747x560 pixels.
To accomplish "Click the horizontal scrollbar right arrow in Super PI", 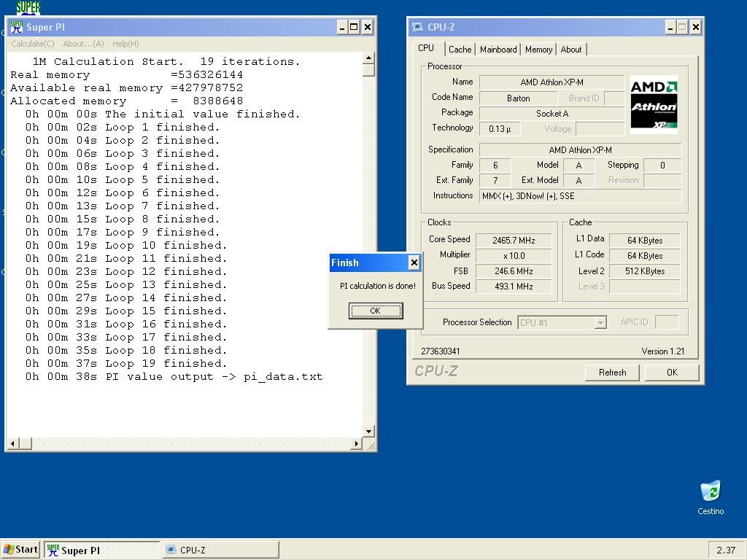I will (x=356, y=444).
